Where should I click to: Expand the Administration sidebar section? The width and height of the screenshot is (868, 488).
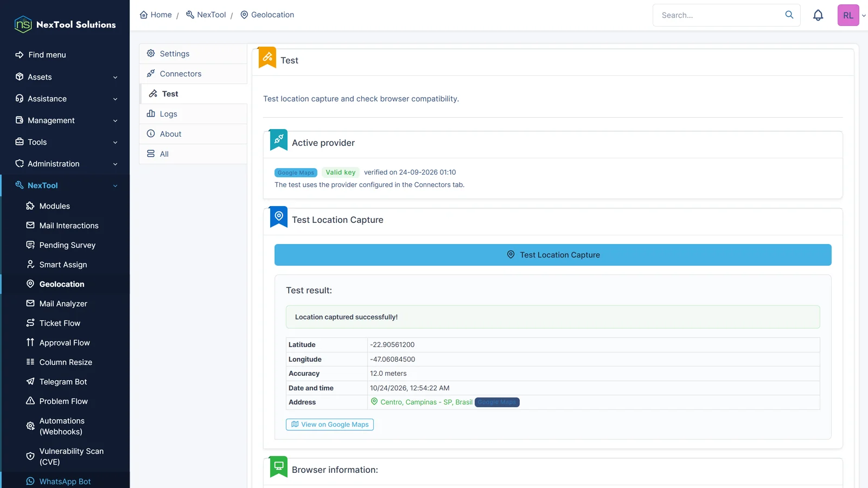65,164
